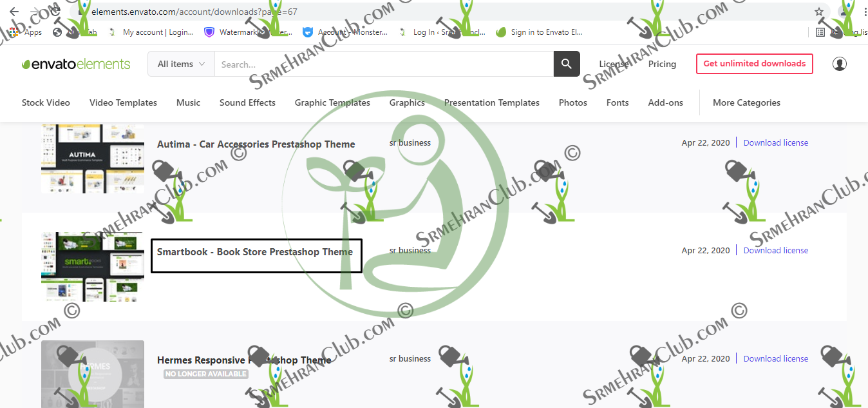Open the Smartbook theme thumbnail
Screen dimensions: 868x408
93,267
